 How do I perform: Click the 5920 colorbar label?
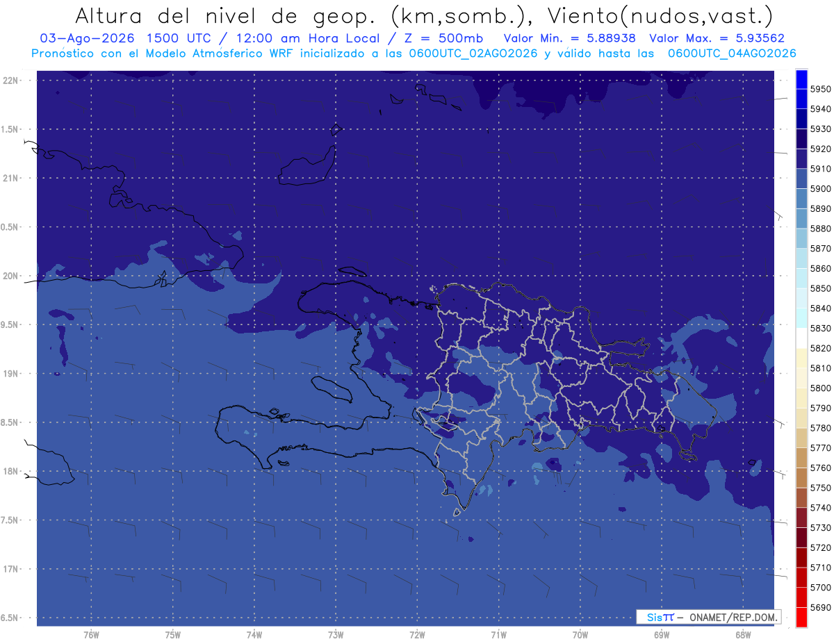821,149
